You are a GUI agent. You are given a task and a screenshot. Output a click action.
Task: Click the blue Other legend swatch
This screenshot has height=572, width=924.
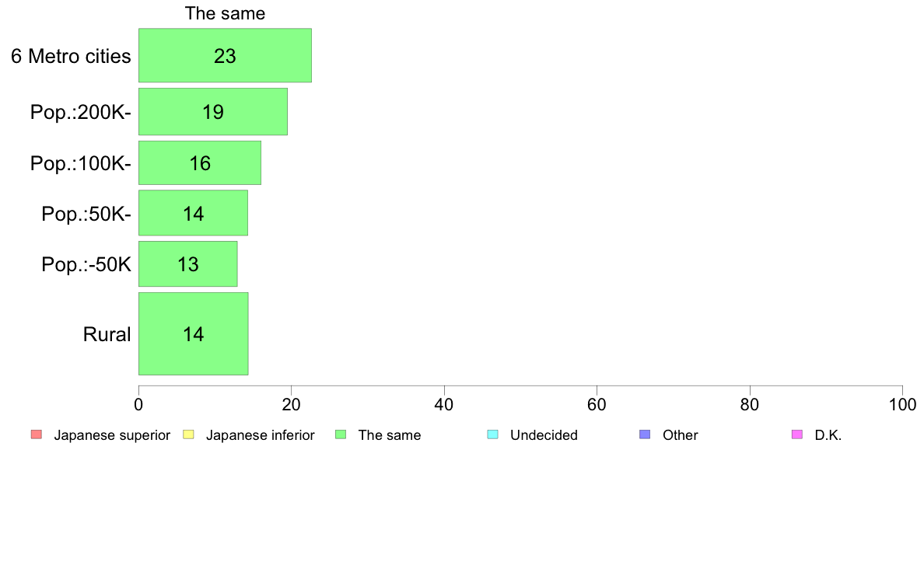645,434
